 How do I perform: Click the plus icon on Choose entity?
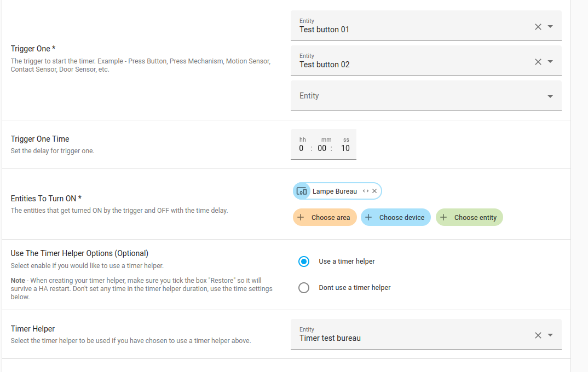[443, 217]
